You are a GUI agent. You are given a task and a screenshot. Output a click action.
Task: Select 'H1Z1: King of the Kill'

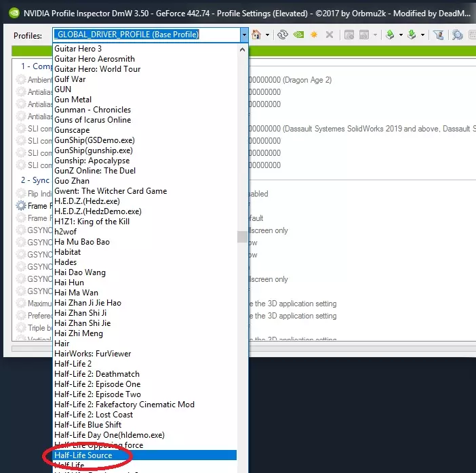coord(145,222)
